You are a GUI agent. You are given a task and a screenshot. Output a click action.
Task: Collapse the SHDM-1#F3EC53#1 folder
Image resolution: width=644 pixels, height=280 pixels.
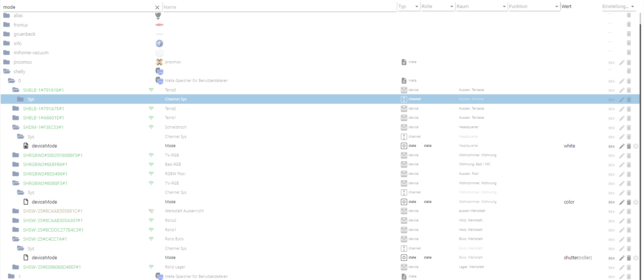point(16,127)
